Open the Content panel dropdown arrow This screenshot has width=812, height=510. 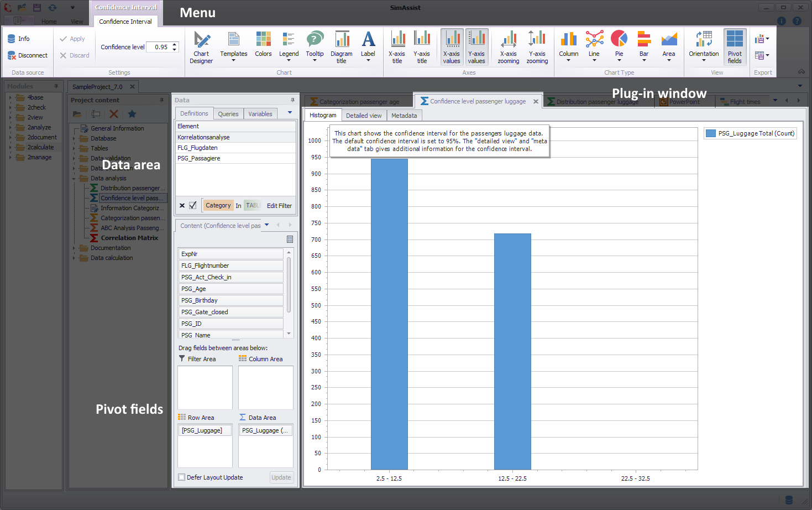coord(267,225)
